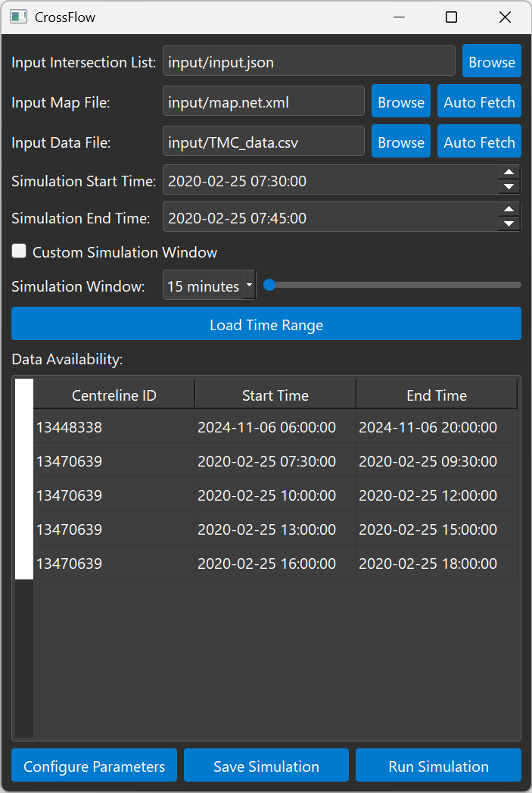Browse for the Input Intersection List file
The height and width of the screenshot is (793, 532).
492,62
